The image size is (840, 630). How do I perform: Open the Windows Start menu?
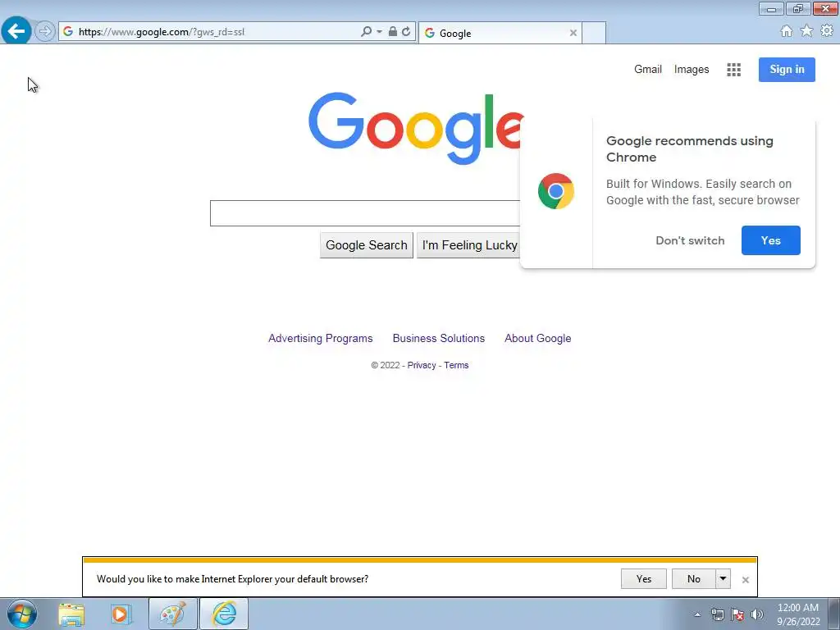pos(22,614)
